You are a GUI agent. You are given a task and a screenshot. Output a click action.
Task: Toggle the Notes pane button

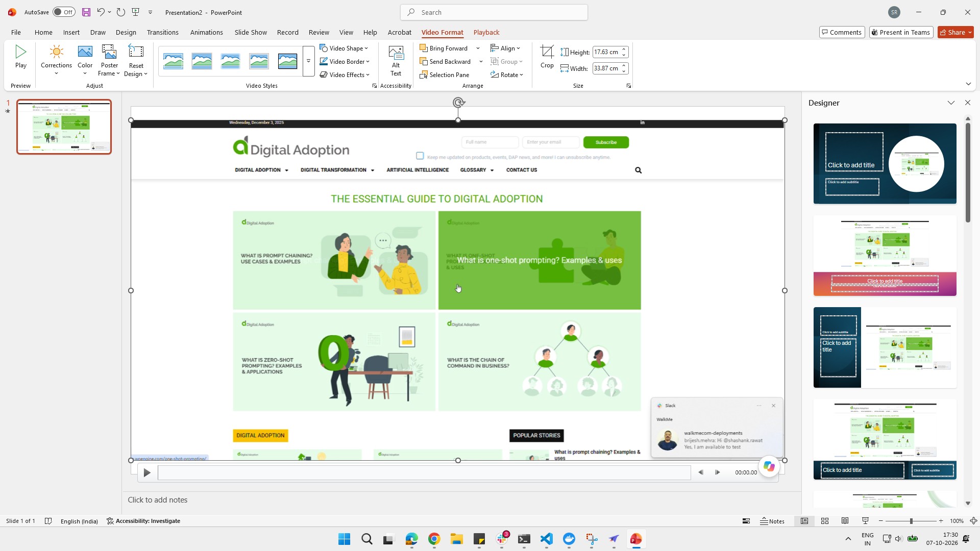772,521
